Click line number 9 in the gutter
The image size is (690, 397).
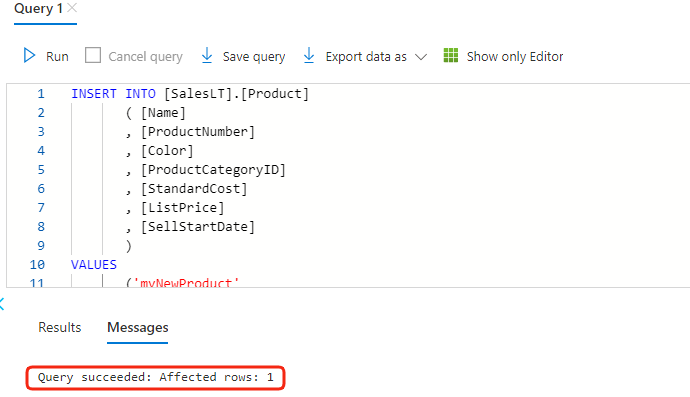(41, 246)
